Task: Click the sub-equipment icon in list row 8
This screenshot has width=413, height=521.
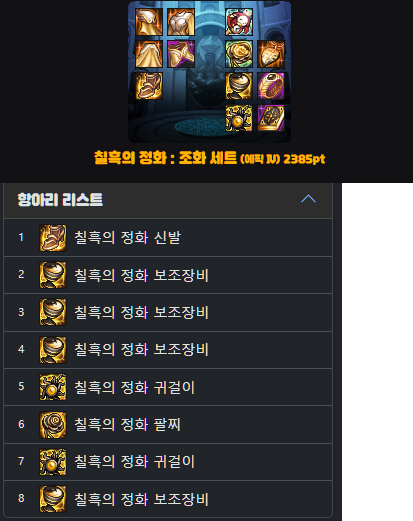Action: pos(53,499)
